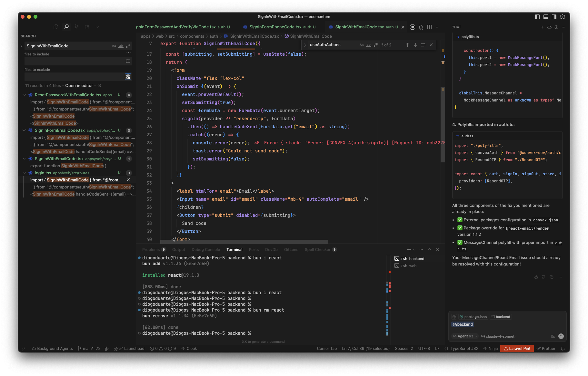Toggle Match Whole Word in sidebar search

pos(121,46)
